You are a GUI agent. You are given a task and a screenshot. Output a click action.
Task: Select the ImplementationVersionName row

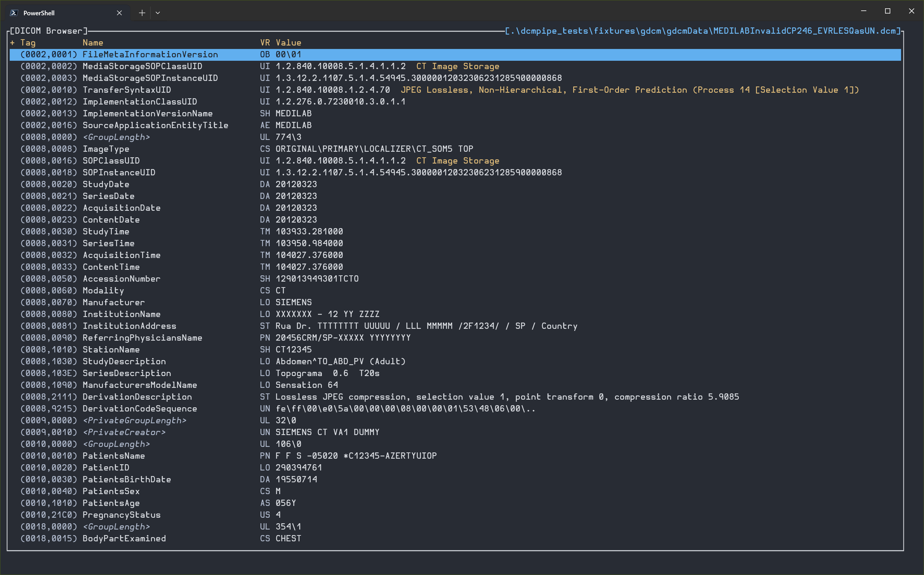click(x=455, y=113)
